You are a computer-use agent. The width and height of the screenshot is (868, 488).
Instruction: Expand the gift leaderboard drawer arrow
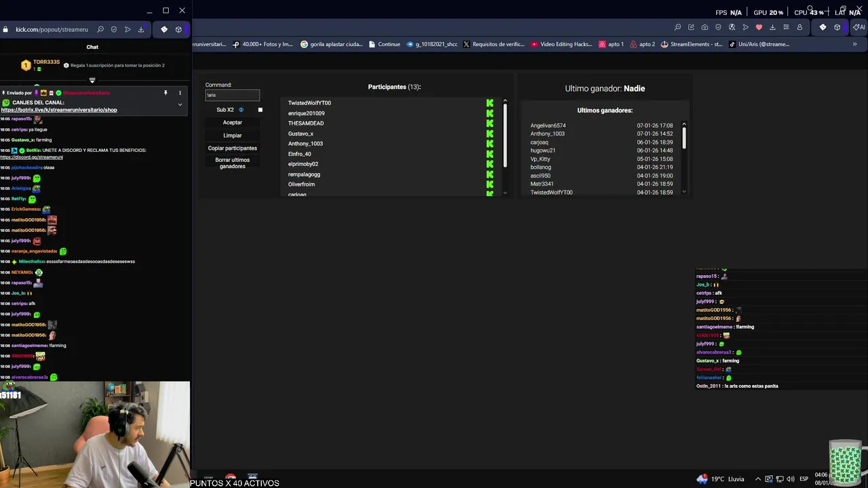[x=92, y=80]
